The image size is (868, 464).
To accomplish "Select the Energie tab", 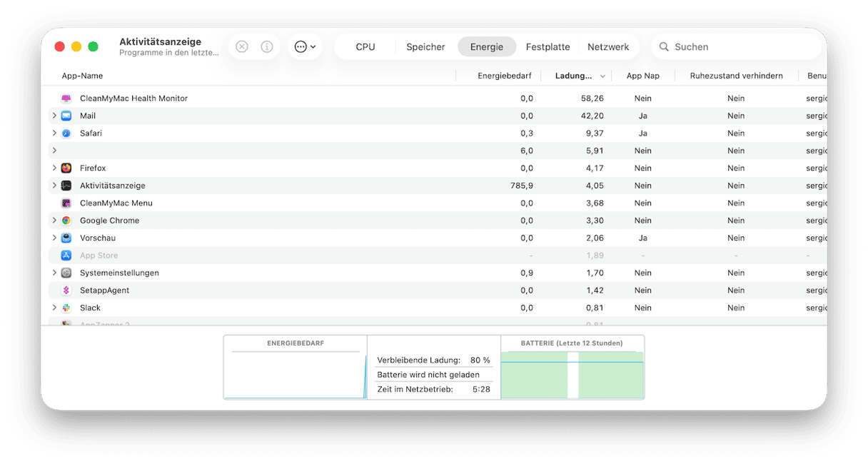I will click(x=487, y=47).
